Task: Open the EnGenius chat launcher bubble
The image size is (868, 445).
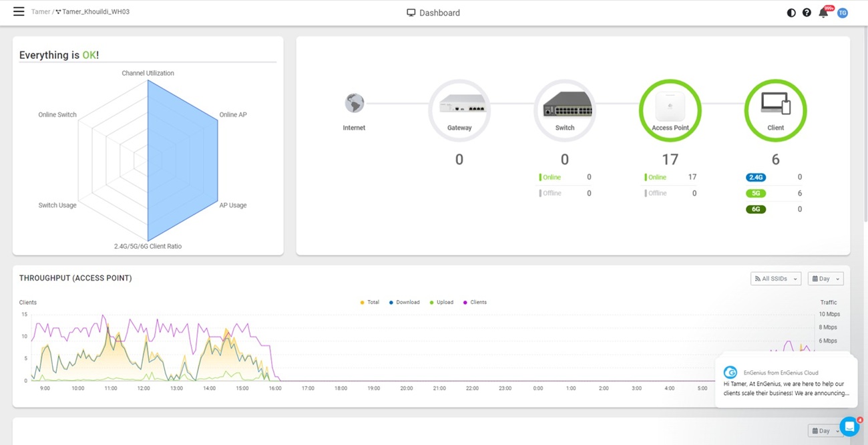Action: [x=849, y=426]
